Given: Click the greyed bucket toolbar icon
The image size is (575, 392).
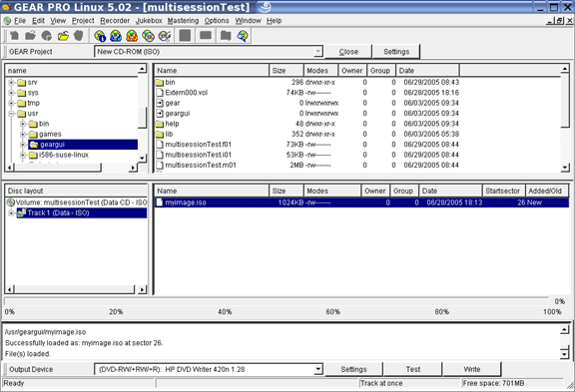Looking at the screenshot, I should [x=79, y=36].
